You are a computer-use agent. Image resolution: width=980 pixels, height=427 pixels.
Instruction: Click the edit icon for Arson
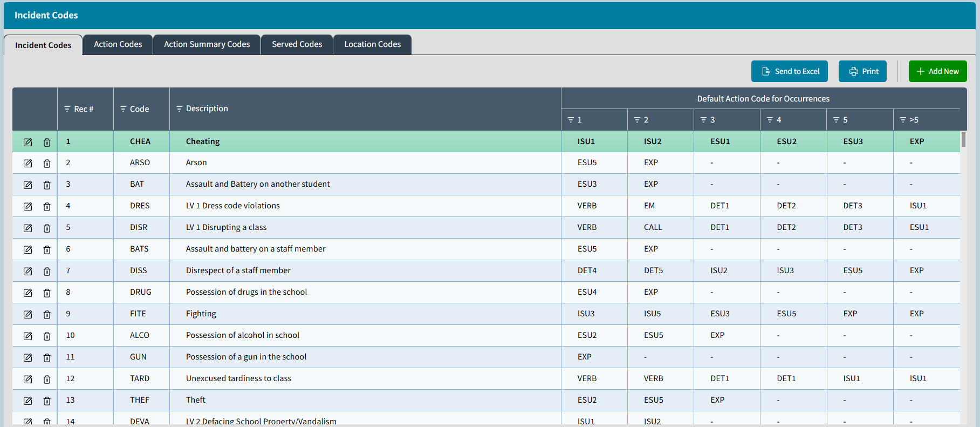(x=28, y=163)
